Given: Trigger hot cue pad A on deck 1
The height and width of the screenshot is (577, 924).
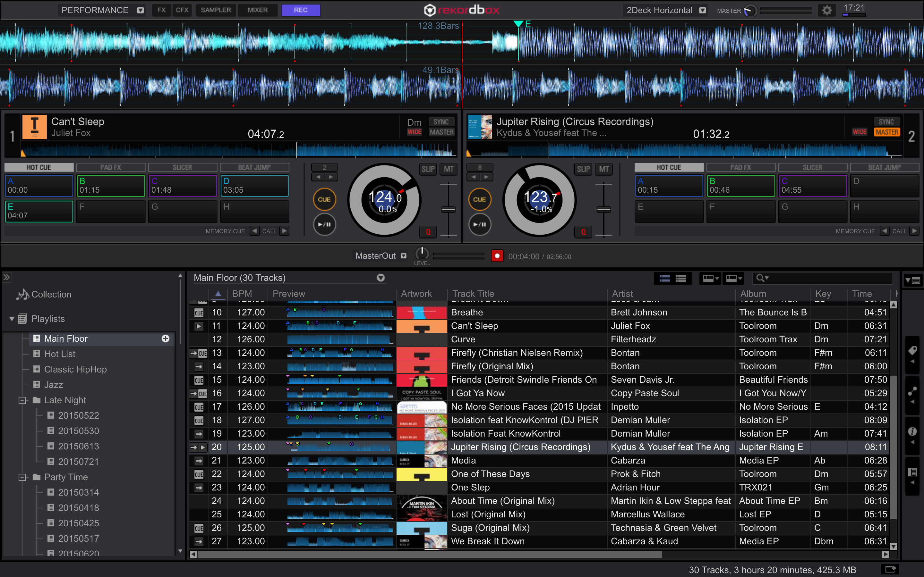Looking at the screenshot, I should point(38,186).
